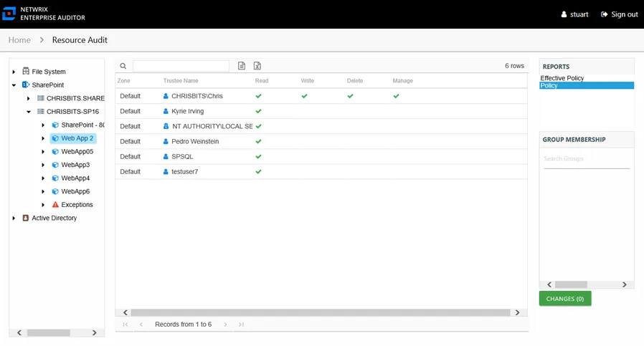The height and width of the screenshot is (346, 644).
Task: Click the CHRISBITS-SP16 server icon
Action: point(41,111)
